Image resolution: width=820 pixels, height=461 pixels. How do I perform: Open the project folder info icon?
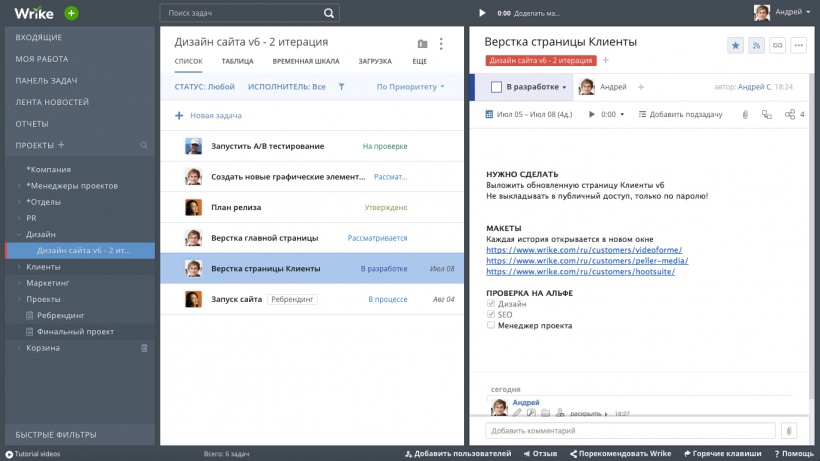pos(422,44)
